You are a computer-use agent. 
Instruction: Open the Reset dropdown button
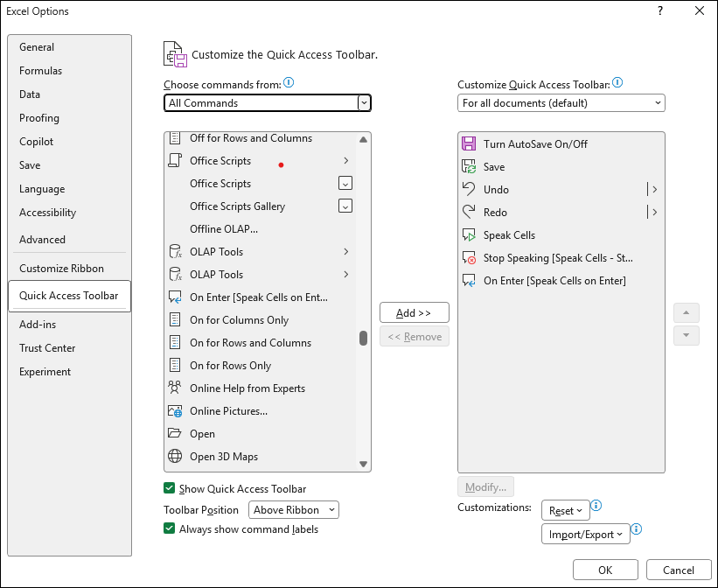click(x=565, y=510)
